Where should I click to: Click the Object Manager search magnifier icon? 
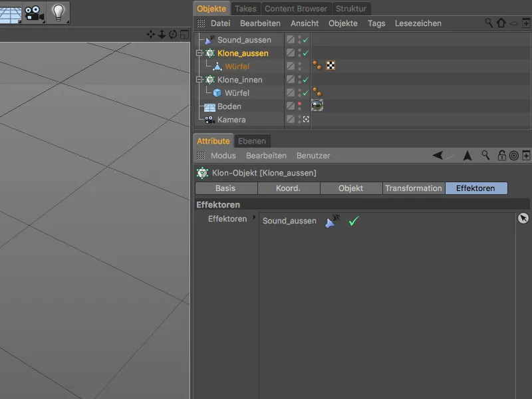tap(489, 23)
